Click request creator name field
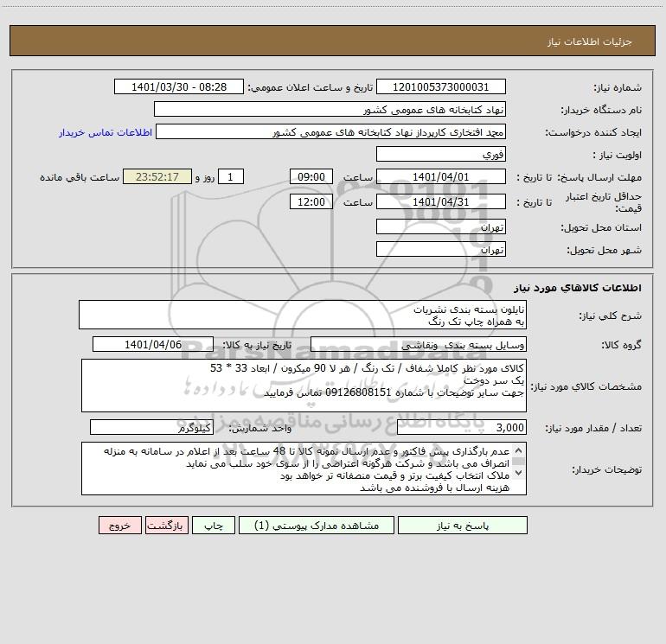 pos(331,131)
